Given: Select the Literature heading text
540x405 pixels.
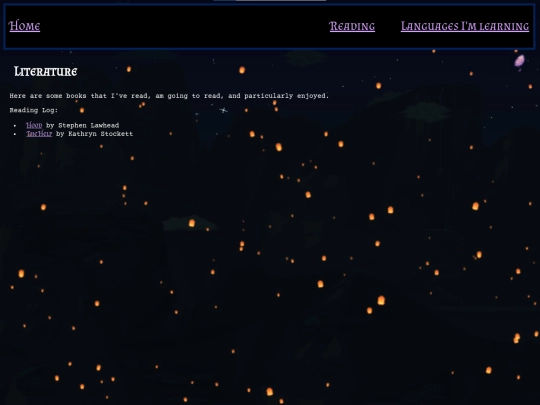Looking at the screenshot, I should coord(45,72).
